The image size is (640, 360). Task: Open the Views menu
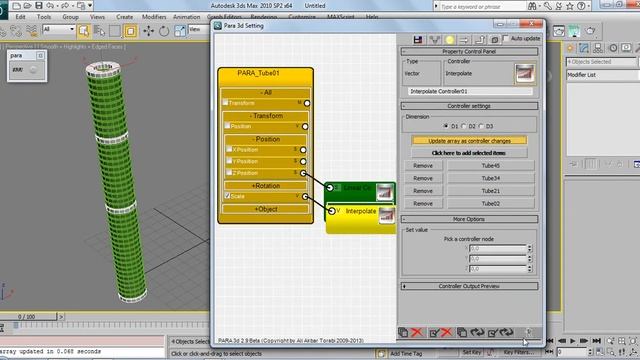[97, 17]
